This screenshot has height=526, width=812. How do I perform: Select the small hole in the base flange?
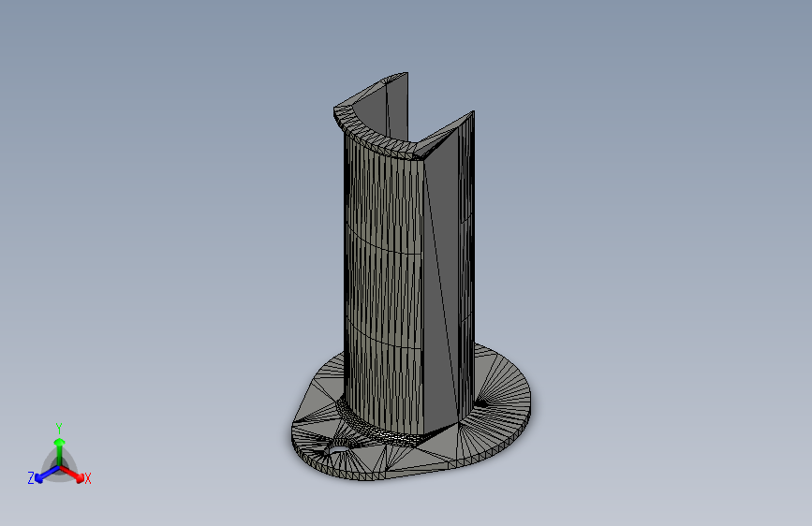[338, 448]
